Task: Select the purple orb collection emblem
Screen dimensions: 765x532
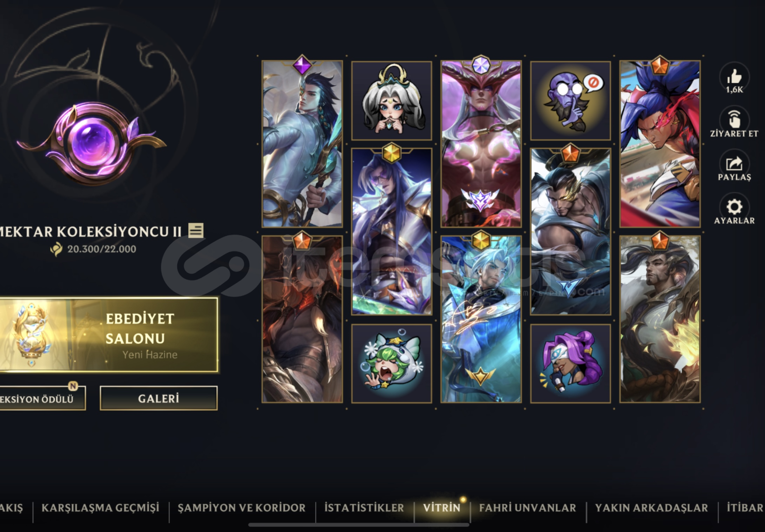Action: (93, 144)
